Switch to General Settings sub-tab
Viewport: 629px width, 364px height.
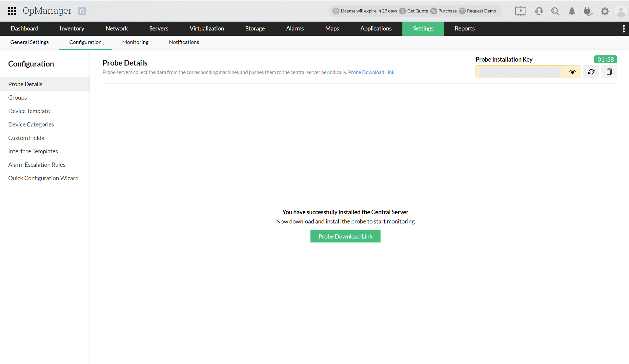(30, 42)
